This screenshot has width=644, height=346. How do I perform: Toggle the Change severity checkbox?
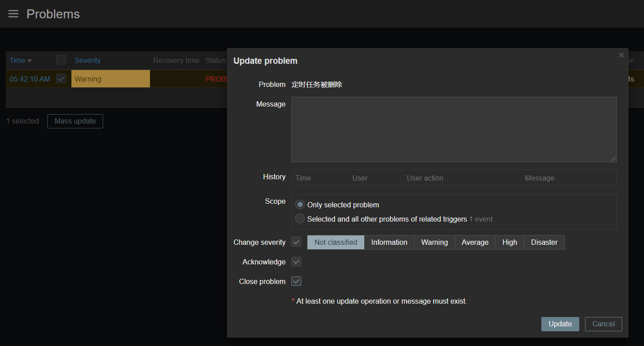pos(296,242)
